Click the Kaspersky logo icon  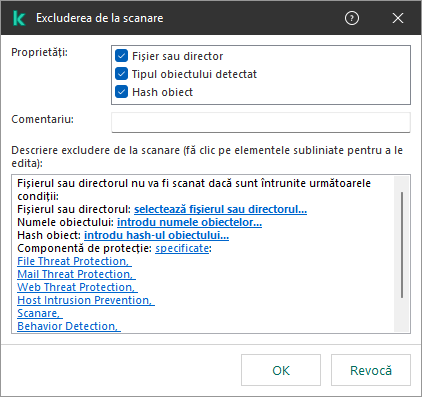click(x=19, y=18)
